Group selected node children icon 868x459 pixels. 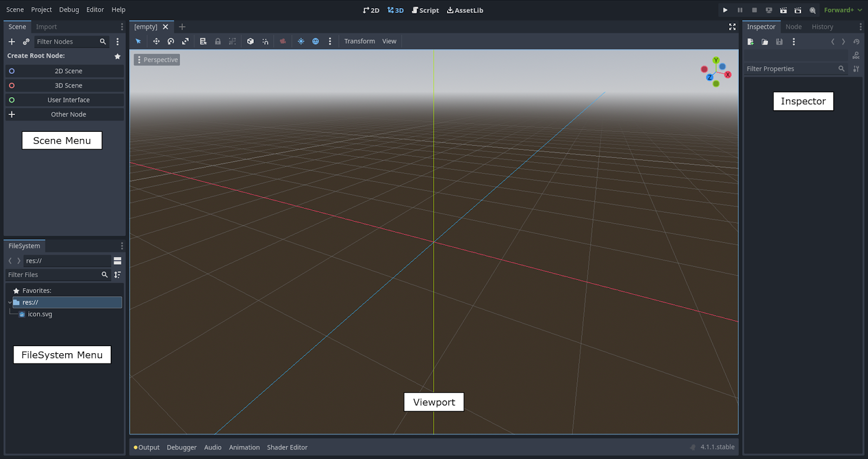click(x=232, y=41)
